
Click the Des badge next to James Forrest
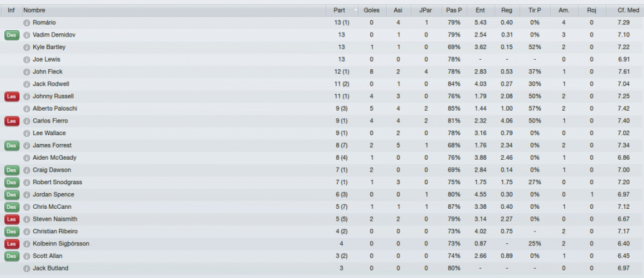pos(11,146)
